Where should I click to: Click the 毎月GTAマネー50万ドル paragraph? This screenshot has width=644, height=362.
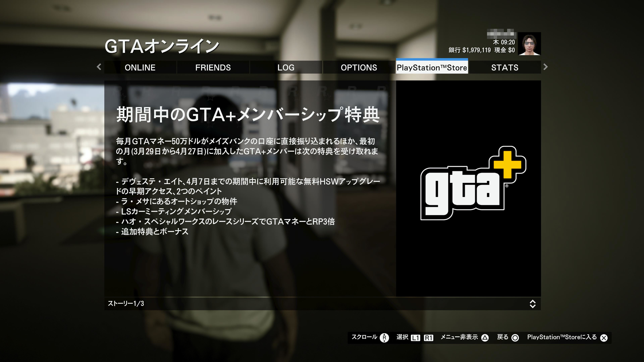tap(247, 151)
